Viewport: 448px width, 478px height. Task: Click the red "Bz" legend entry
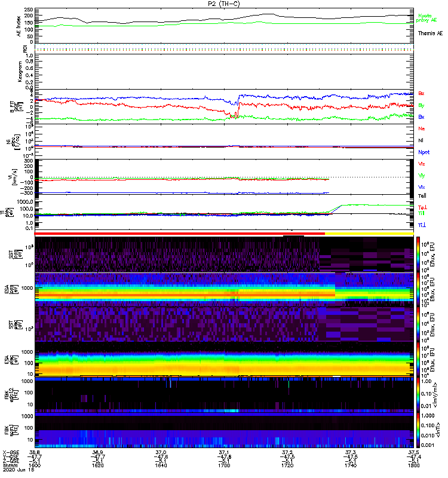click(x=421, y=93)
